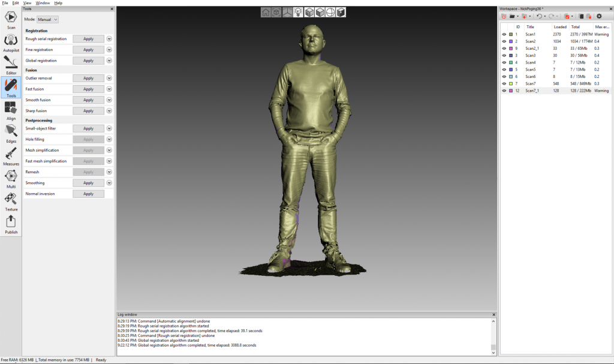Open the Window menu

43,3
